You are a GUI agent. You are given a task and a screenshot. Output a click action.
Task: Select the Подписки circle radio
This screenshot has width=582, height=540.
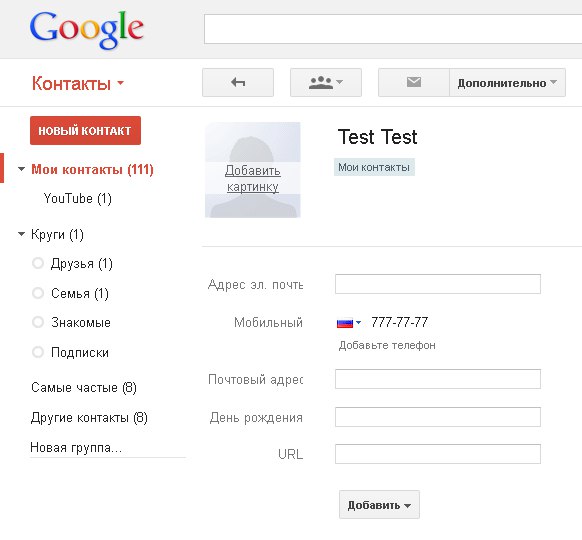pyautogui.click(x=38, y=352)
